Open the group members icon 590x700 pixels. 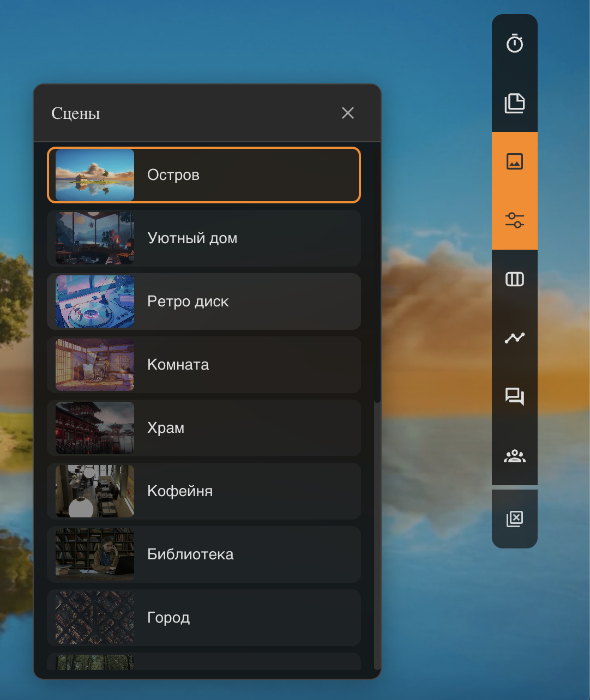(x=515, y=456)
